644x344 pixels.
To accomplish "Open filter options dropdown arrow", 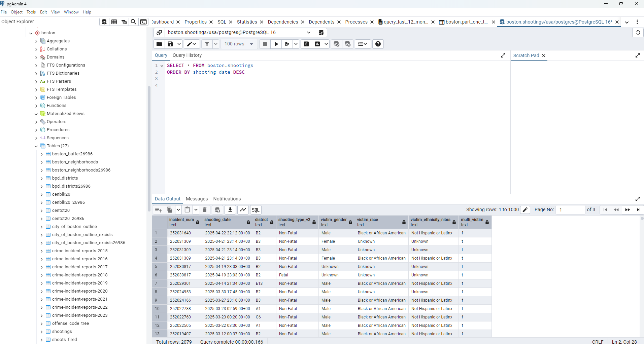I will [216, 44].
